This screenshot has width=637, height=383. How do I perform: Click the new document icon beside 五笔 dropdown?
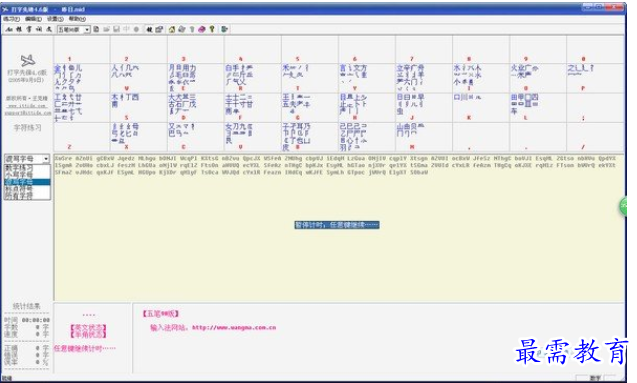(x=96, y=29)
